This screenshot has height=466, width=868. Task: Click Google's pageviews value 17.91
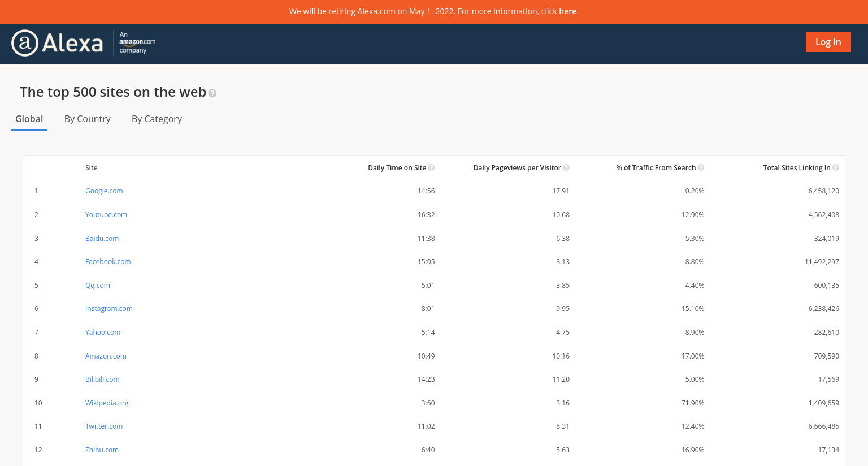[x=561, y=191]
